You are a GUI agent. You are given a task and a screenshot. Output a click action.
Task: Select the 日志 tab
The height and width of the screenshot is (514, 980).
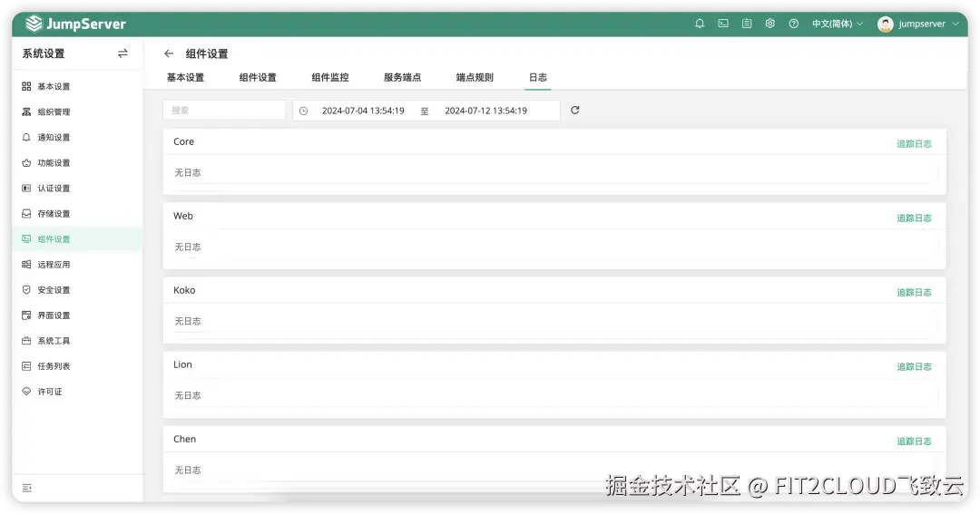[538, 77]
